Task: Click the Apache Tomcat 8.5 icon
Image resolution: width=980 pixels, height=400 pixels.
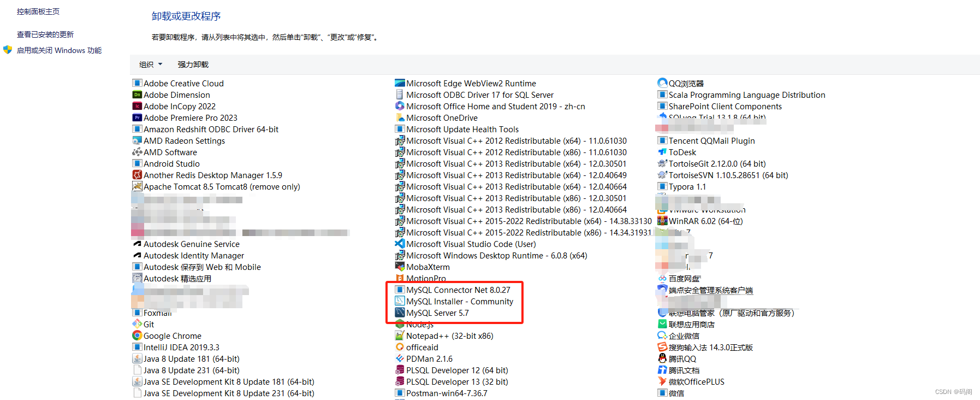Action: (137, 186)
